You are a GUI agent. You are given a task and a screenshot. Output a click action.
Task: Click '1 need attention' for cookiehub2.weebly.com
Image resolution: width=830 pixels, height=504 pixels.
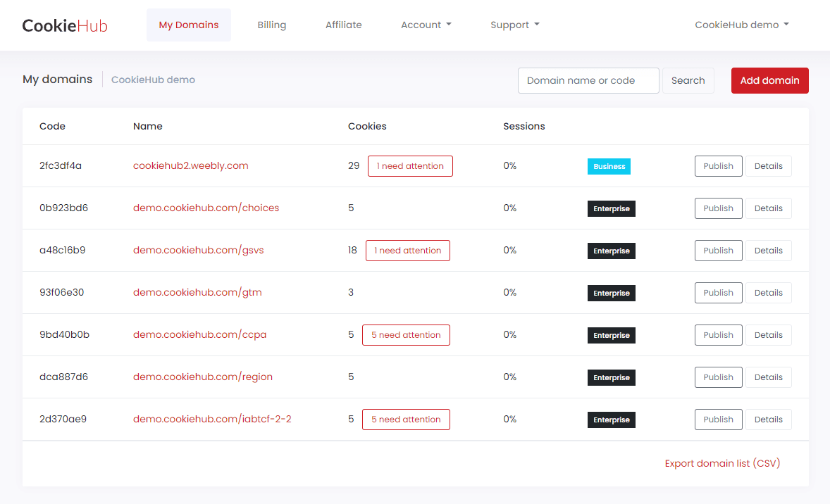[x=410, y=166]
